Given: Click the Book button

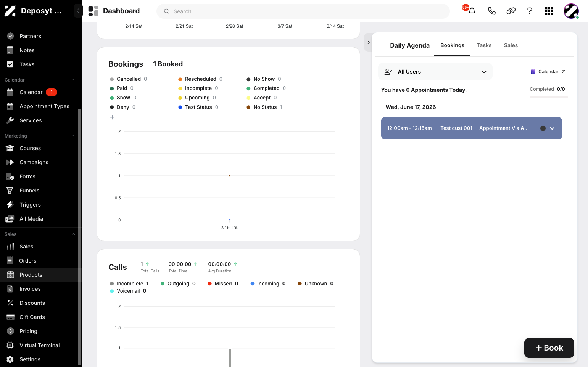Looking at the screenshot, I should pyautogui.click(x=549, y=348).
